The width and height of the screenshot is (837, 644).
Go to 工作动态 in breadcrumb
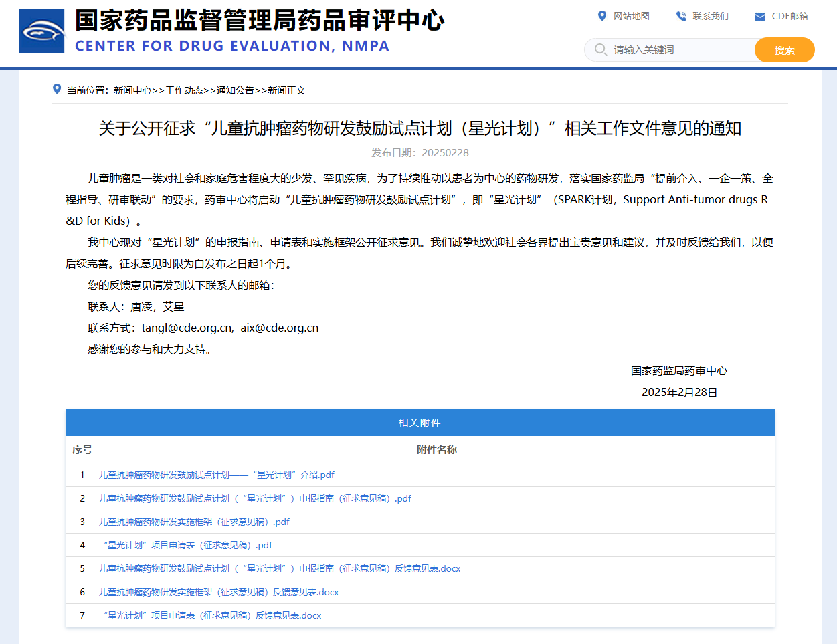(184, 90)
